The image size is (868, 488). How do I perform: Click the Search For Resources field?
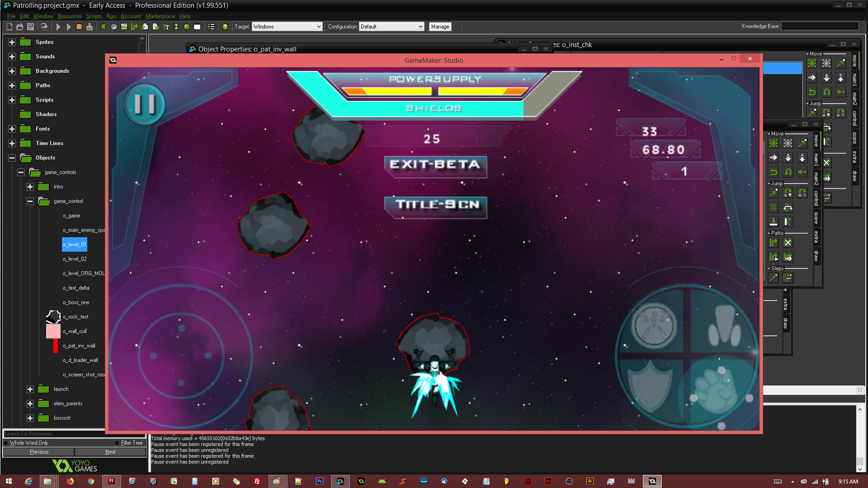point(53,434)
